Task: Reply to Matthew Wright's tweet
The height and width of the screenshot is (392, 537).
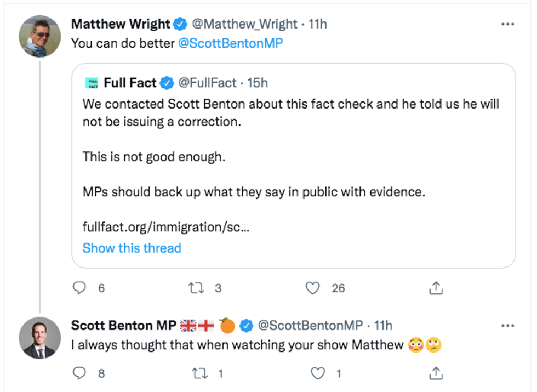Action: point(80,288)
